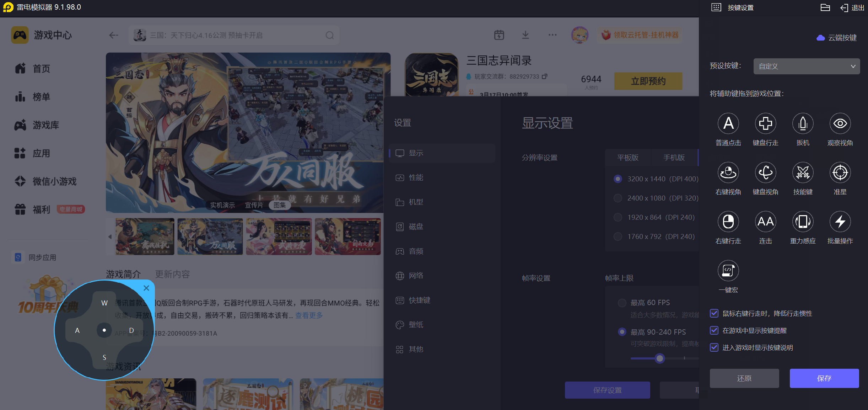
Task: Open the 预设按键 自定义 dropdown
Action: [x=806, y=66]
